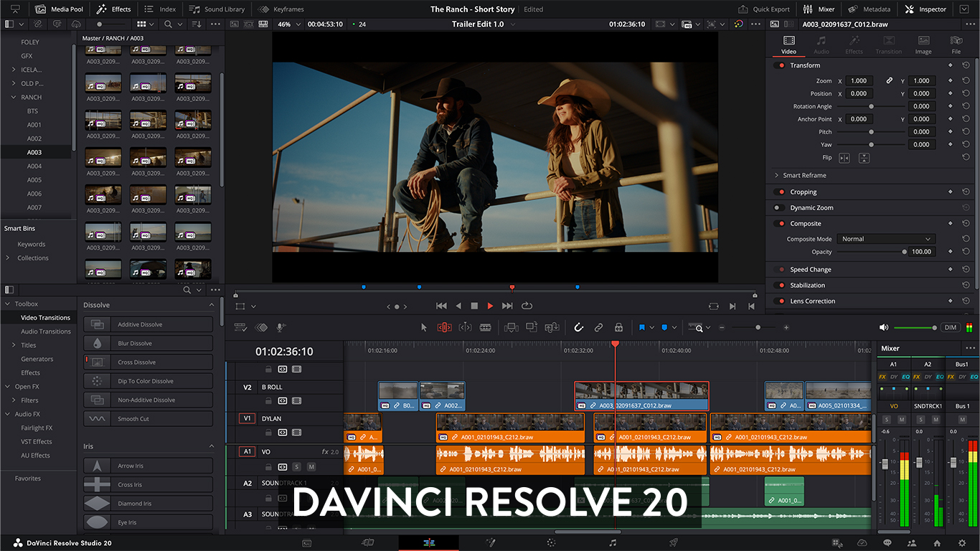Select Cross Dissolve transition
Image resolution: width=980 pixels, height=551 pixels.
149,362
